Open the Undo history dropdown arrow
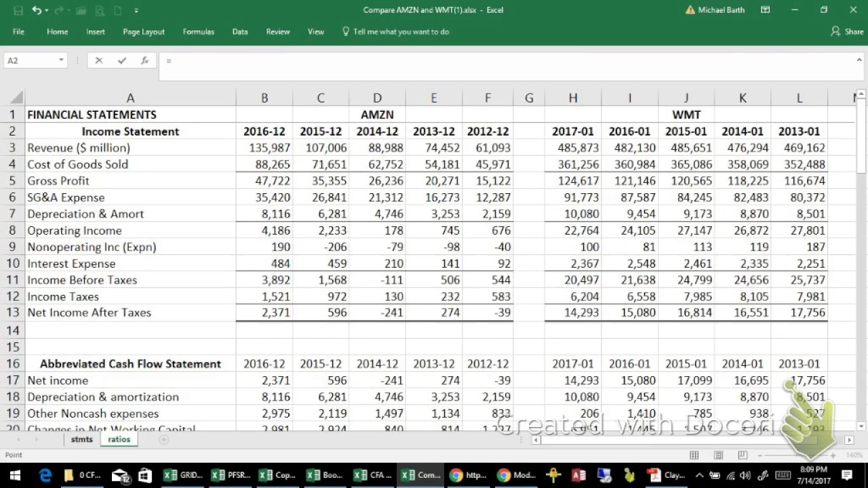Viewport: 868px width, 488px height. coord(45,10)
